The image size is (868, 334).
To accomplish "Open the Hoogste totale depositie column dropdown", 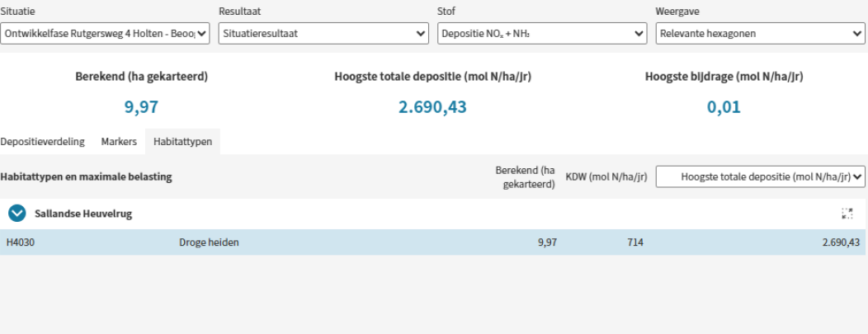I will coord(761,177).
